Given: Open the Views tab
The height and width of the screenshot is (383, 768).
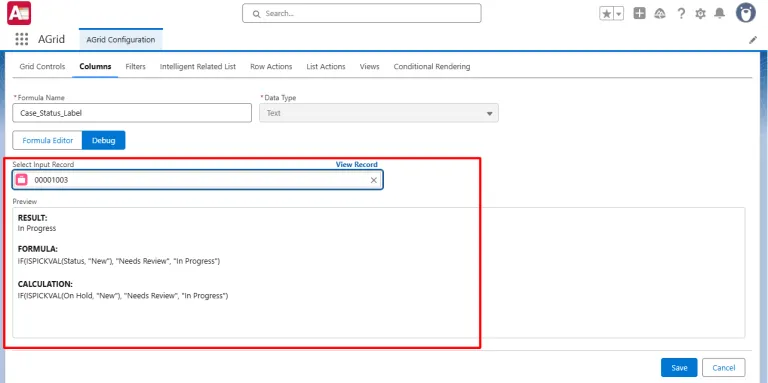Looking at the screenshot, I should pos(369,67).
